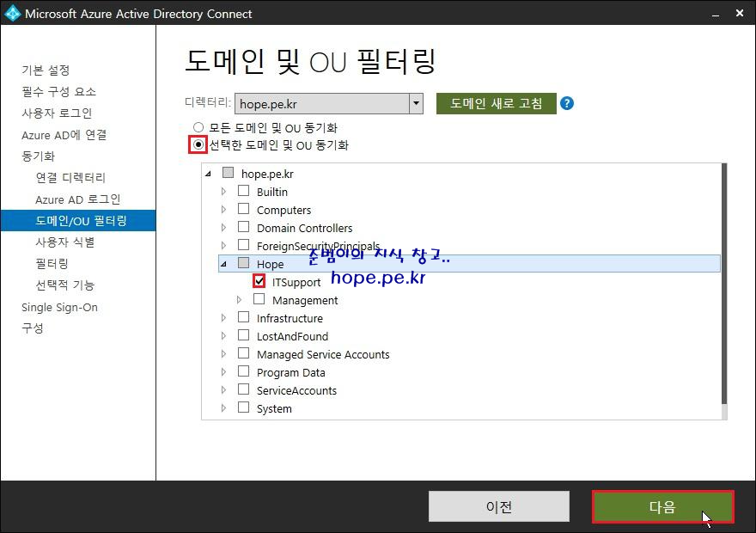Expand the Management node

coord(239,300)
